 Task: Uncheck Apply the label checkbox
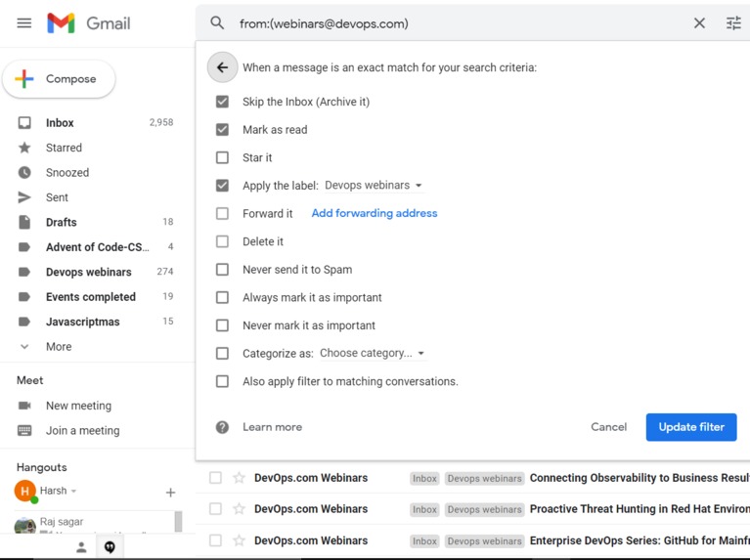tap(222, 186)
